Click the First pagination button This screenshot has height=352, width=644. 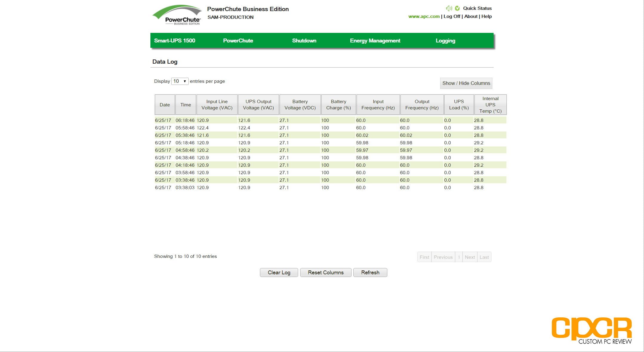point(424,257)
